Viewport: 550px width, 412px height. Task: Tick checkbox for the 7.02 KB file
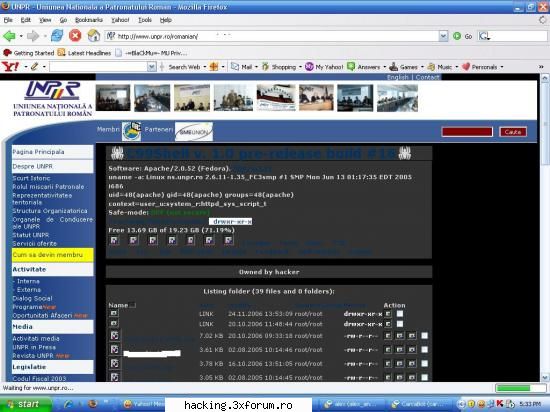[424, 336]
